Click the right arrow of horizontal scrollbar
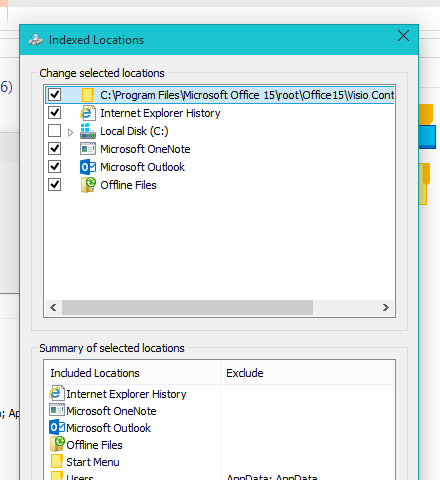The height and width of the screenshot is (480, 440). (x=386, y=307)
